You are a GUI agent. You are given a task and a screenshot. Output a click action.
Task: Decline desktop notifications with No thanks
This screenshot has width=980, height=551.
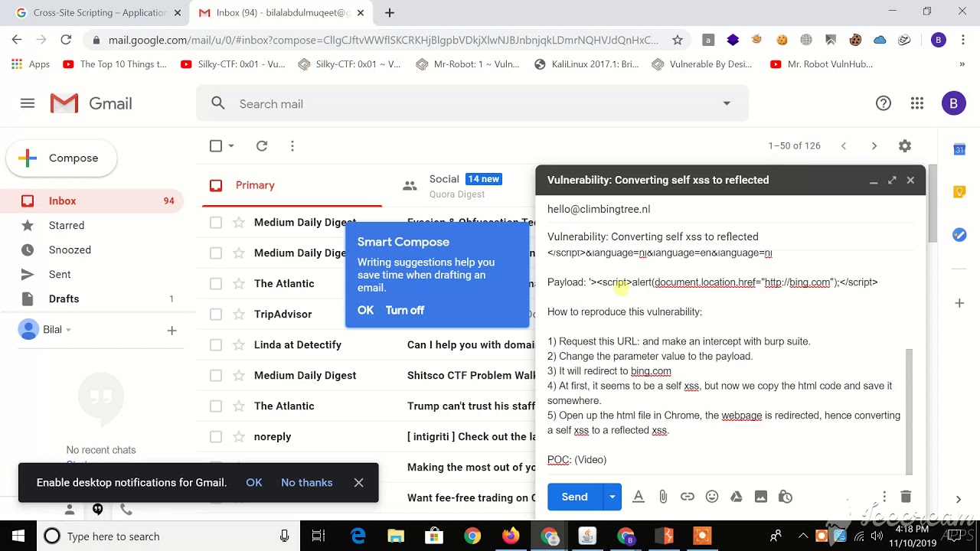[x=306, y=482]
